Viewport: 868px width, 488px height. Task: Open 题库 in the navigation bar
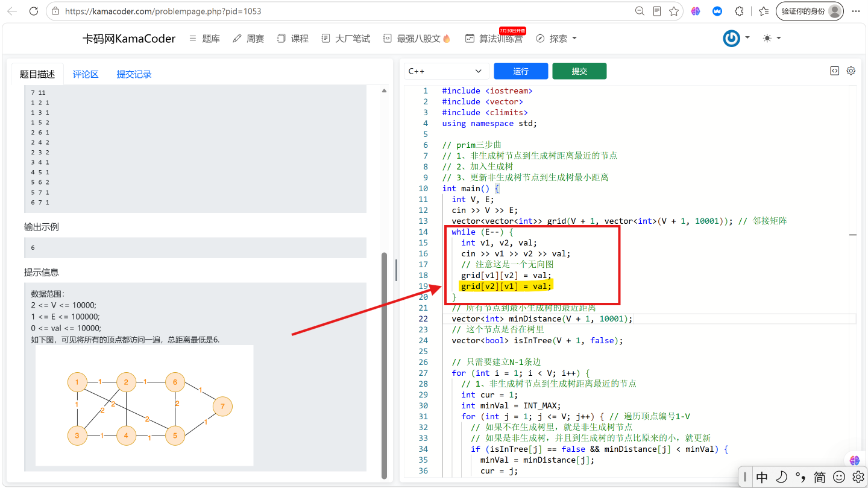coord(204,39)
